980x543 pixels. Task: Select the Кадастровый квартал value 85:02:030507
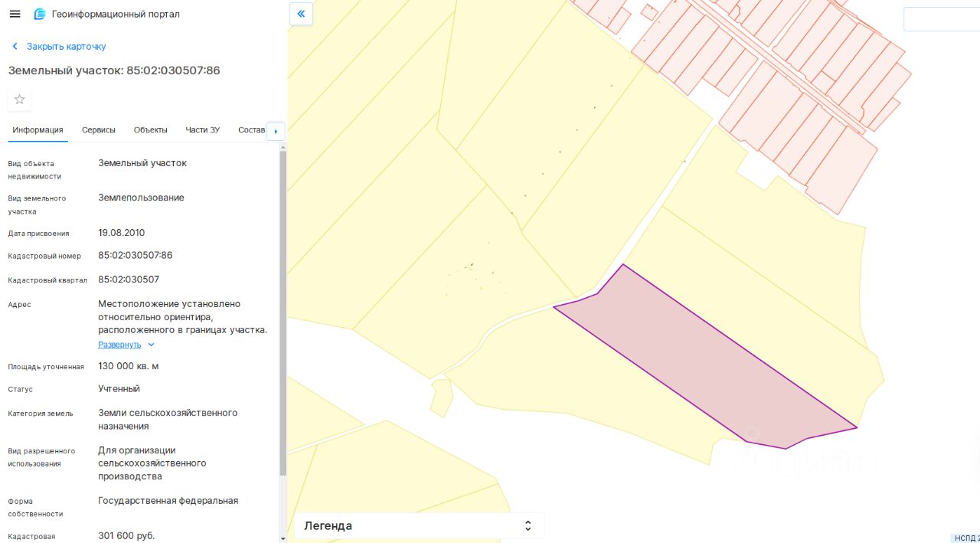[x=129, y=280]
